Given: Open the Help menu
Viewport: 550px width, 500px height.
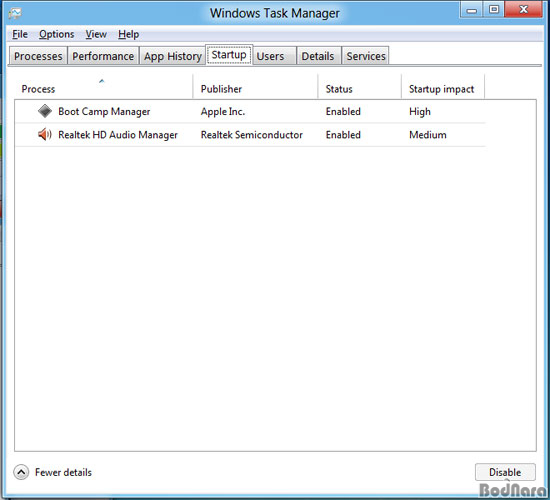Looking at the screenshot, I should tap(128, 34).
